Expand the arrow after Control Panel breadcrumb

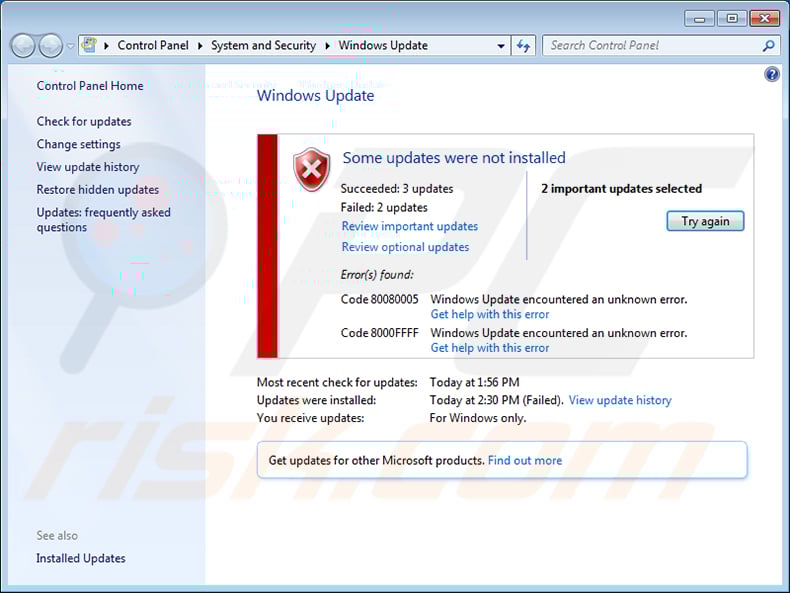(200, 46)
